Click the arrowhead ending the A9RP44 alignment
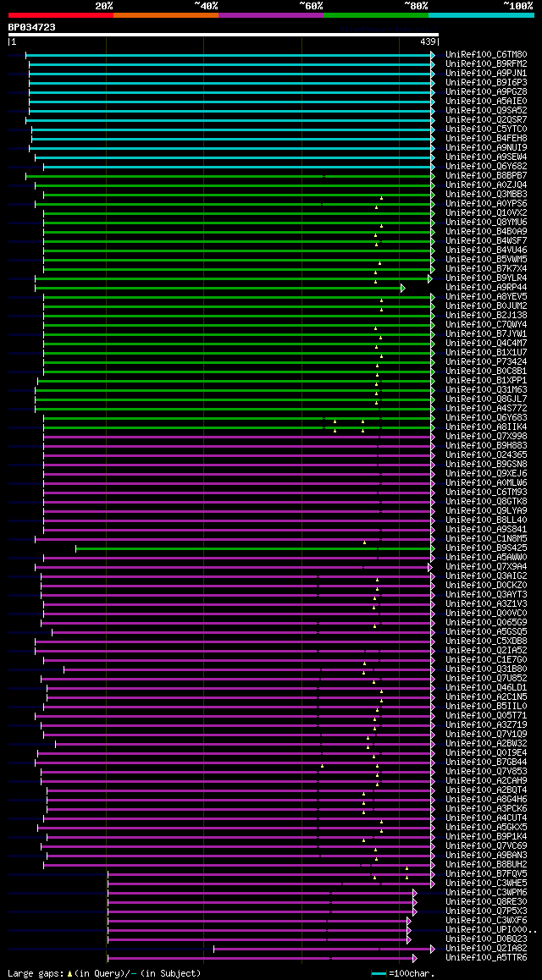Viewport: 542px width, 980px height. [x=402, y=288]
